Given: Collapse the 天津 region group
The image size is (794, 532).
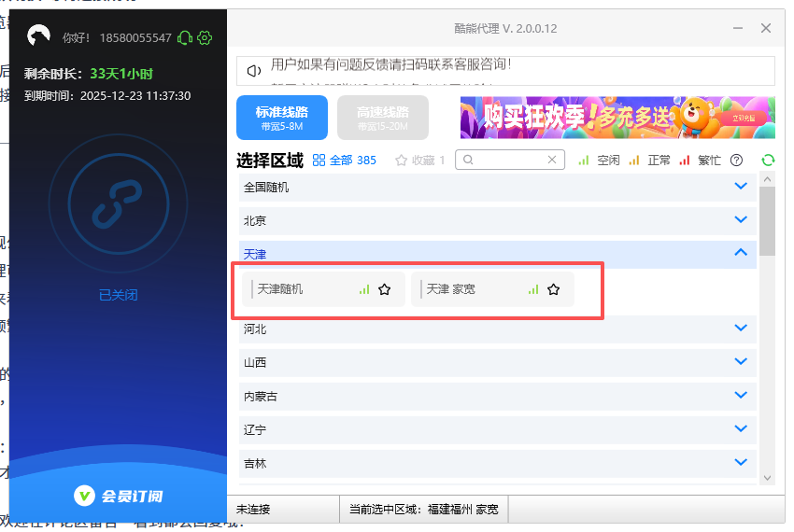Looking at the screenshot, I should [x=741, y=253].
